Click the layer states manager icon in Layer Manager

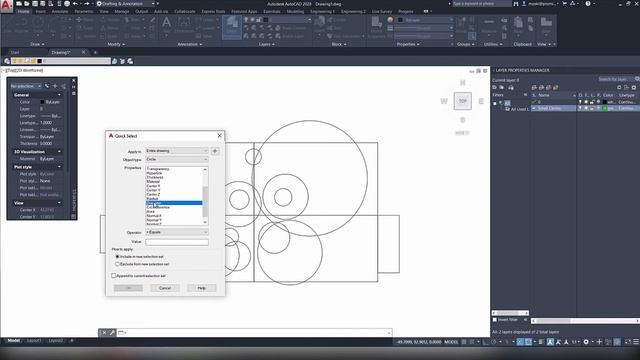511,87
